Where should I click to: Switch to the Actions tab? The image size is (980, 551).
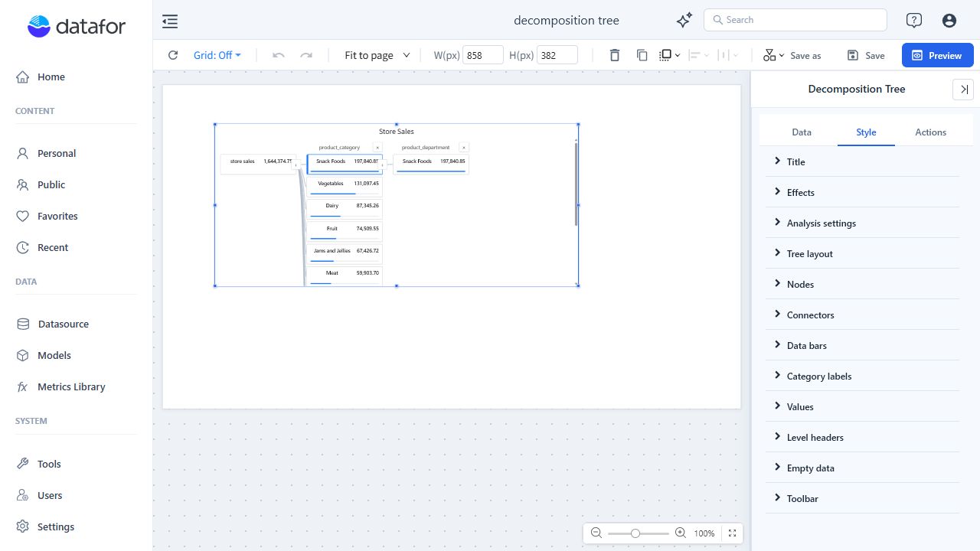[931, 132]
